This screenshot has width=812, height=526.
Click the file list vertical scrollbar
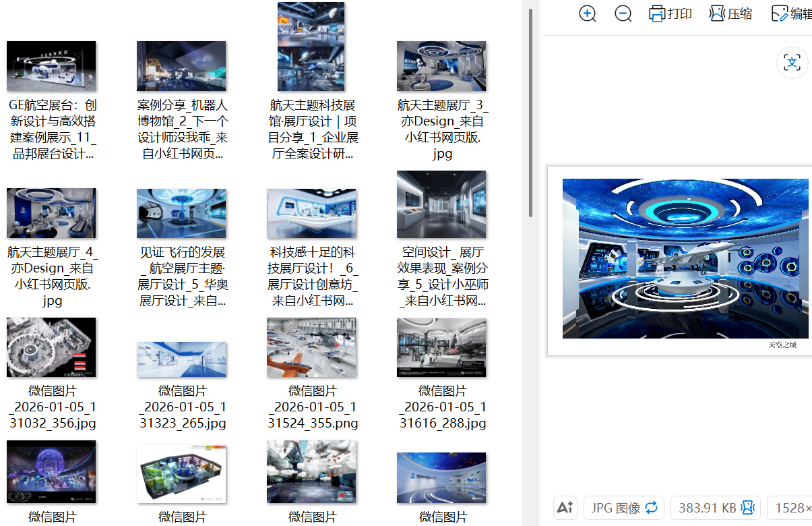530,115
